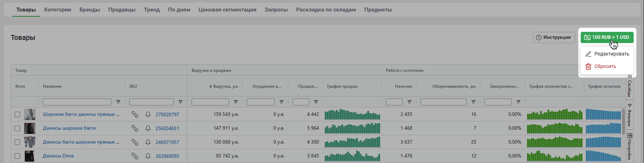The height and width of the screenshot is (163, 644).
Task: Copy icon in row SKU 246871957
Action: click(135, 142)
